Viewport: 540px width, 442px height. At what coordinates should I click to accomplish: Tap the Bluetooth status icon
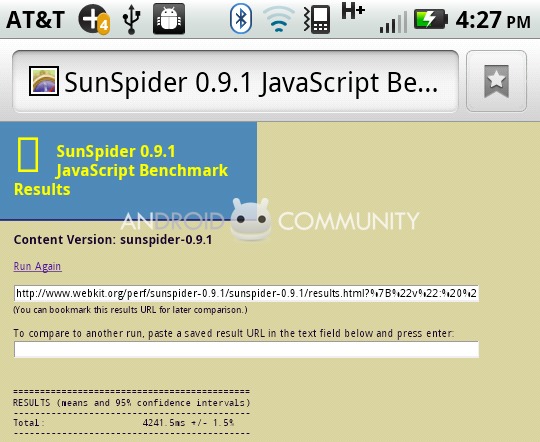tap(241, 19)
